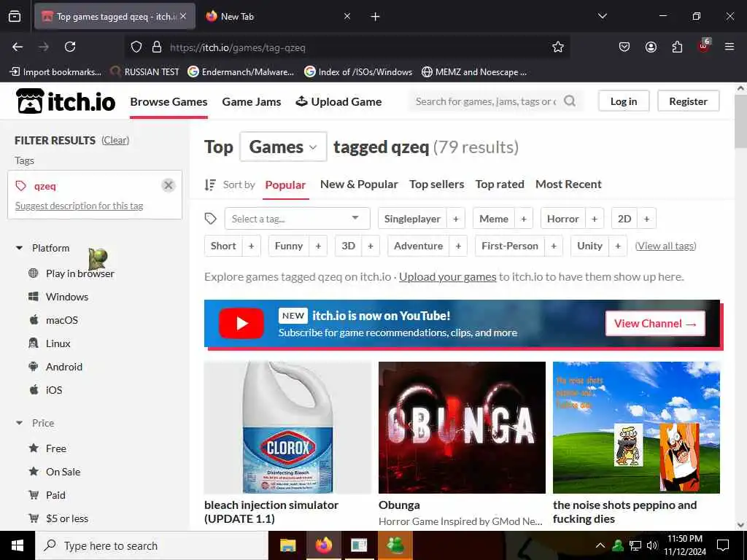Remove the qzeq tag filter

169,185
